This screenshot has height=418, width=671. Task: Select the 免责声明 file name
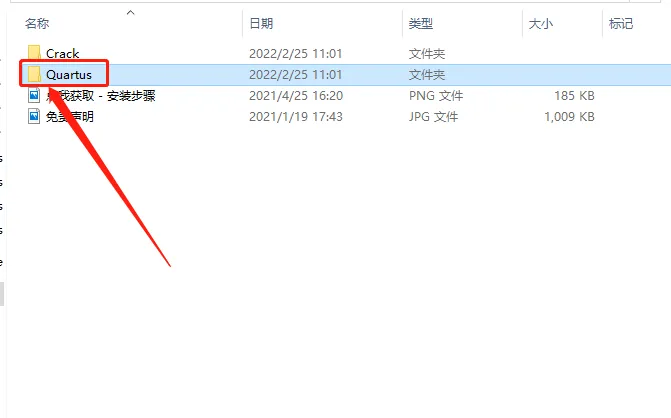(70, 116)
